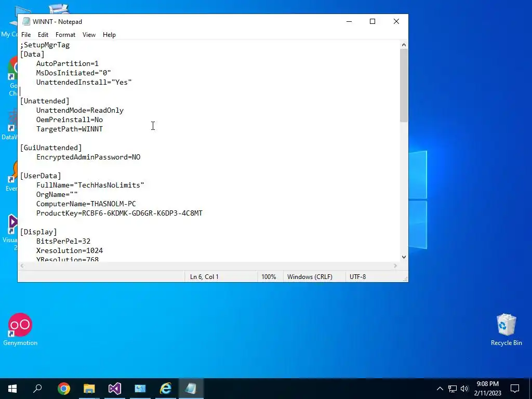This screenshot has width=532, height=399.
Task: Click the OemPreinstall=No line
Action: (x=70, y=119)
